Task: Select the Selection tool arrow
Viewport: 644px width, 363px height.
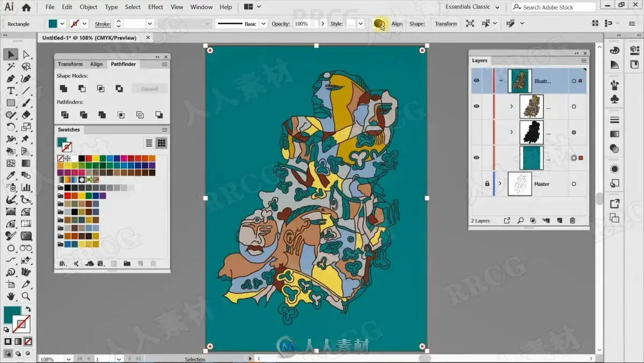Action: point(11,54)
